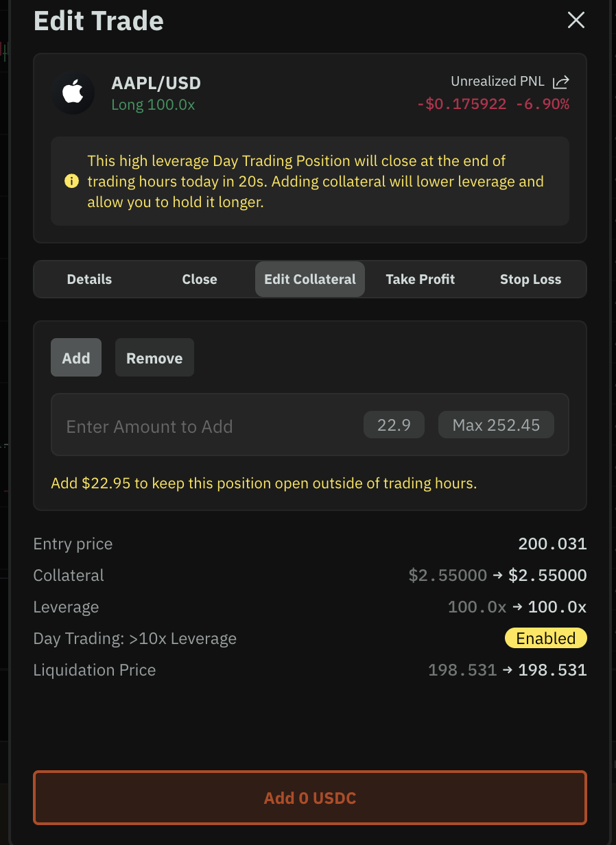Select Add collateral mode
616x845 pixels.
tap(76, 358)
